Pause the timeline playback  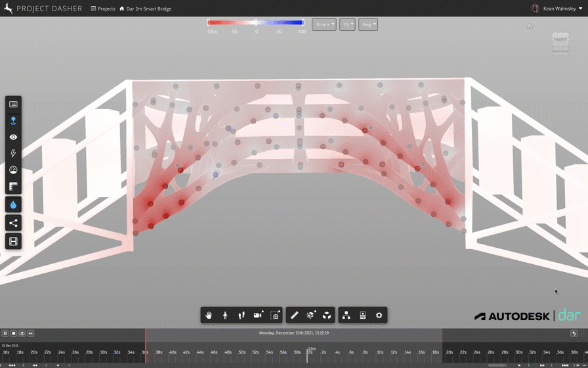click(5, 334)
